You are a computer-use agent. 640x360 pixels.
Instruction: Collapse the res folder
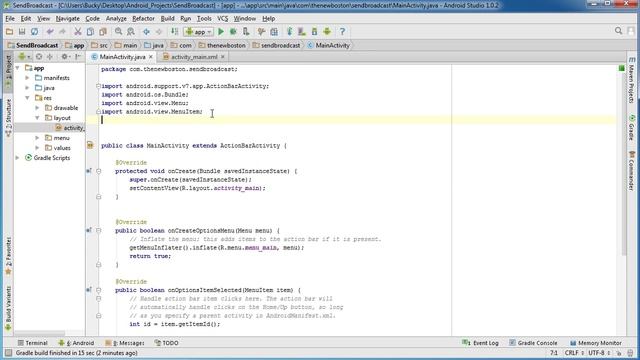pyautogui.click(x=27, y=98)
